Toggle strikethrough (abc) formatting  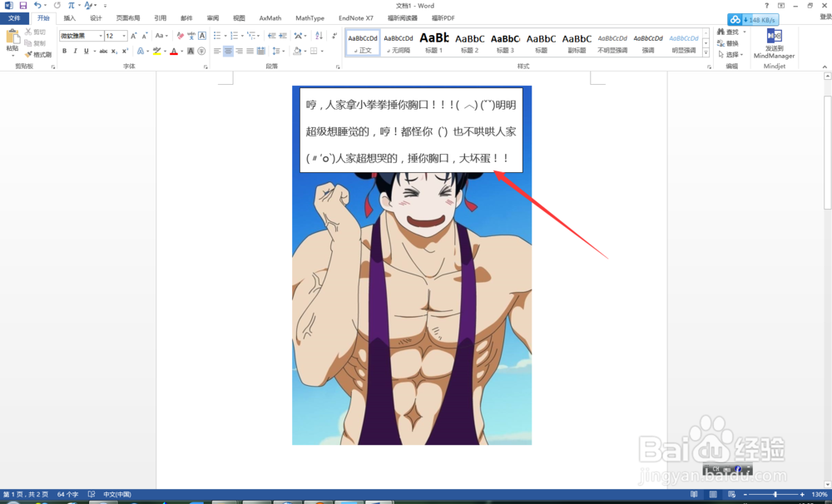pos(103,51)
